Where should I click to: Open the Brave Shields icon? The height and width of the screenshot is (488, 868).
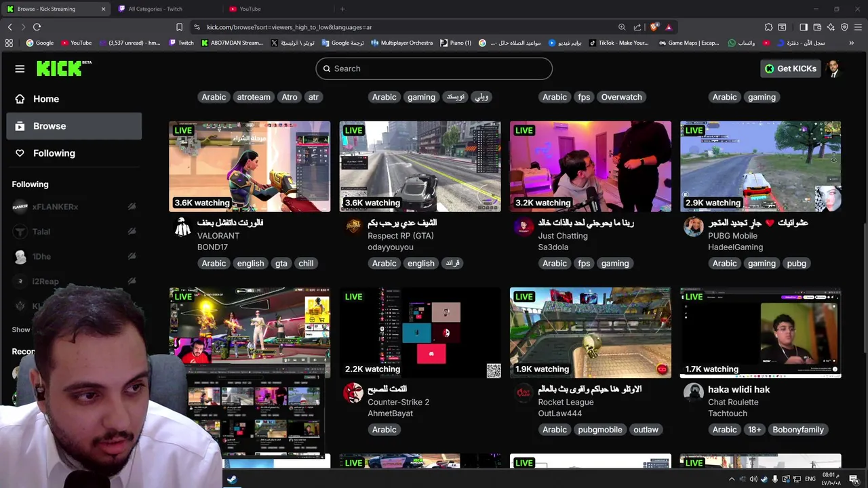[654, 27]
